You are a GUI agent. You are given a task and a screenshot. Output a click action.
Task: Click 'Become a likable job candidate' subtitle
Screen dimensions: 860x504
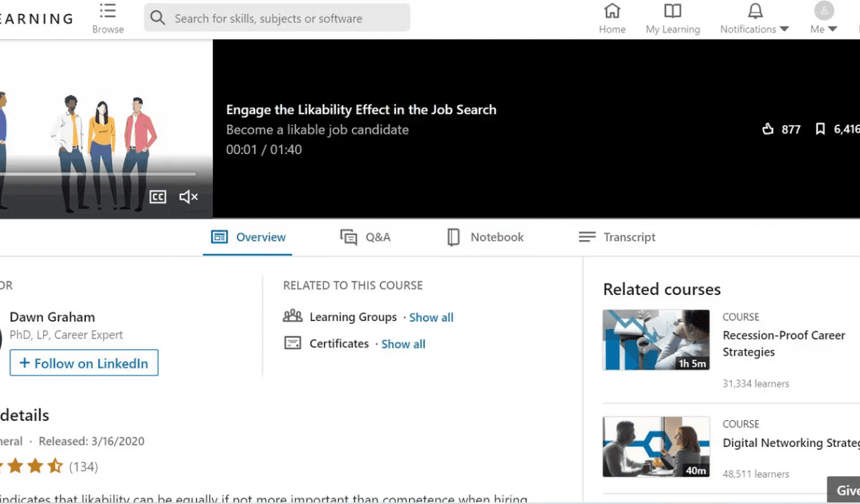317,130
